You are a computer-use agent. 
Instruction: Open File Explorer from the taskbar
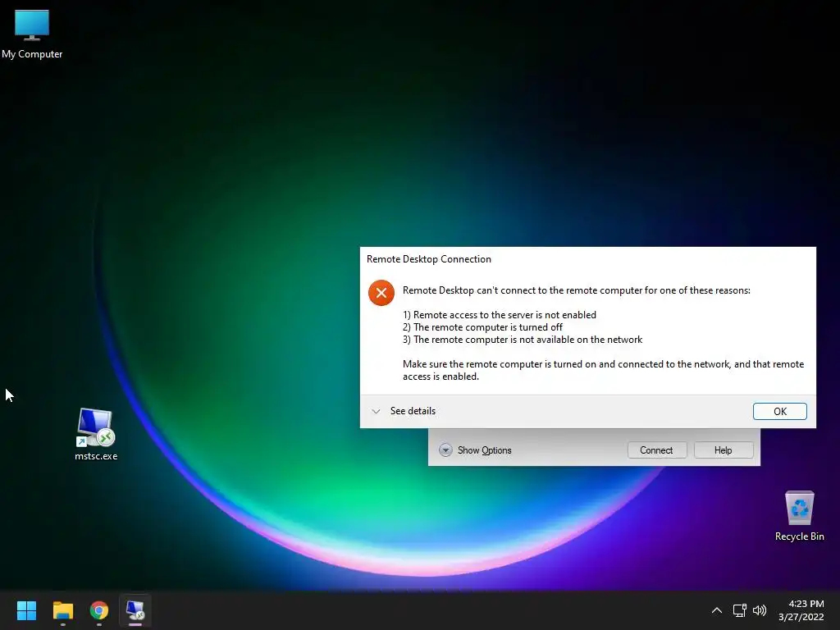pos(62,610)
